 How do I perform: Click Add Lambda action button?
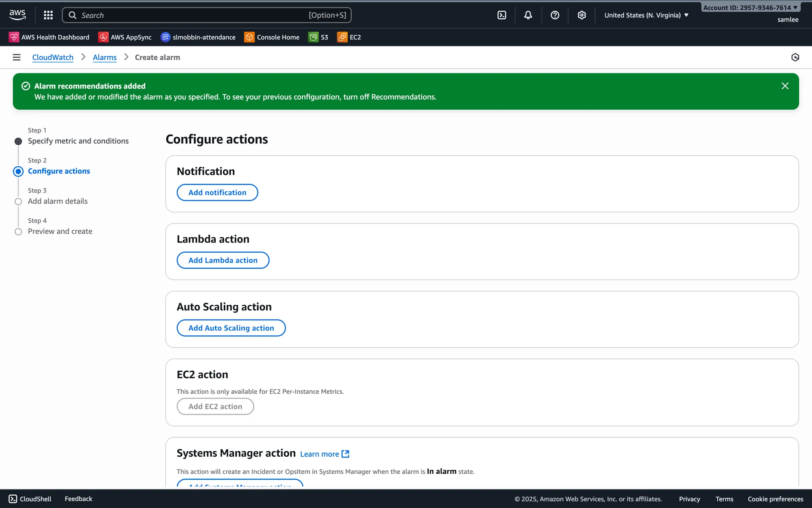223,260
